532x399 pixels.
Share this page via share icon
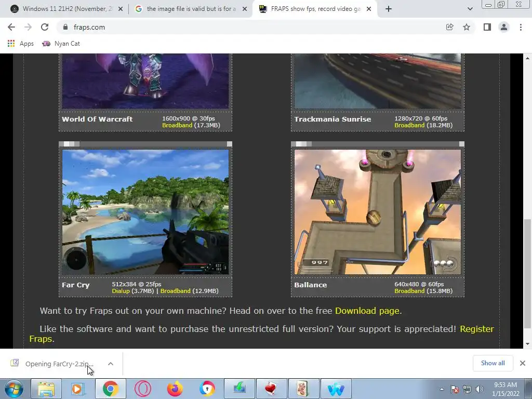pyautogui.click(x=449, y=27)
